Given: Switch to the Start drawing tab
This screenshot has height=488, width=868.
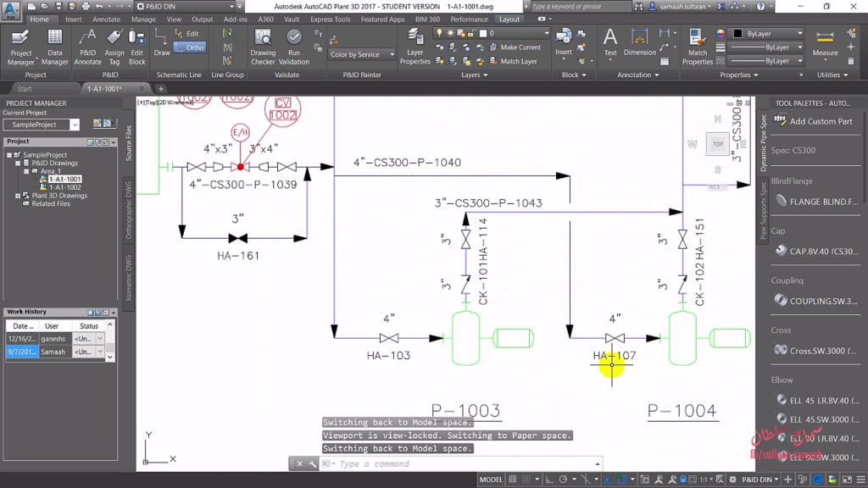Looking at the screenshot, I should (25, 88).
